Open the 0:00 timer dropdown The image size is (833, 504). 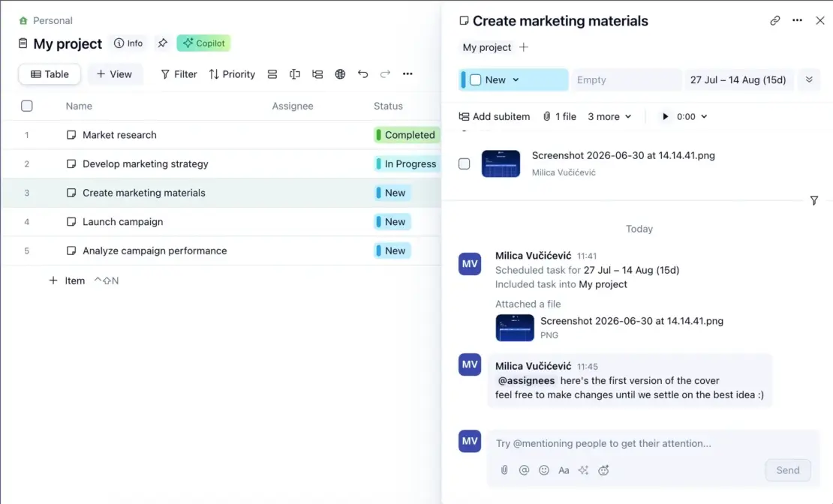click(x=692, y=116)
